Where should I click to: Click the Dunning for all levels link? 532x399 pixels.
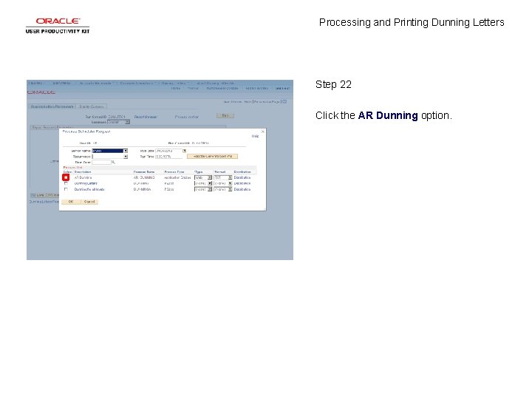point(89,189)
